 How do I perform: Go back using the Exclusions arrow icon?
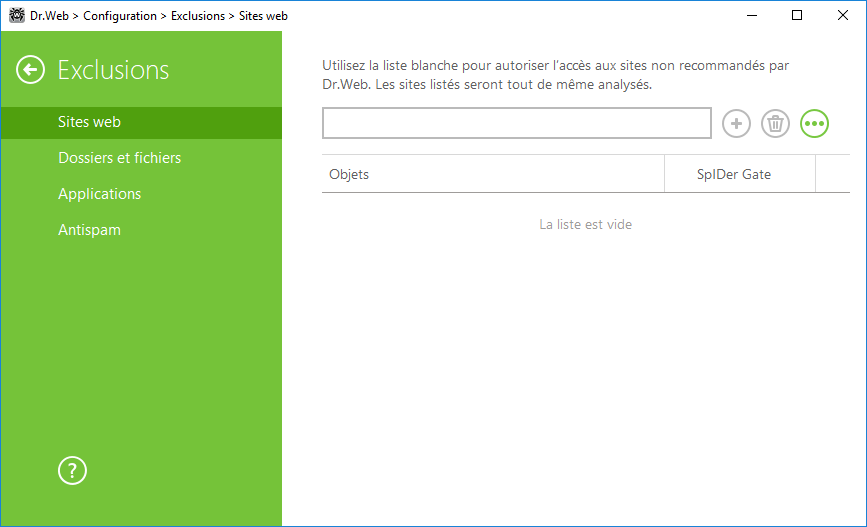click(30, 70)
